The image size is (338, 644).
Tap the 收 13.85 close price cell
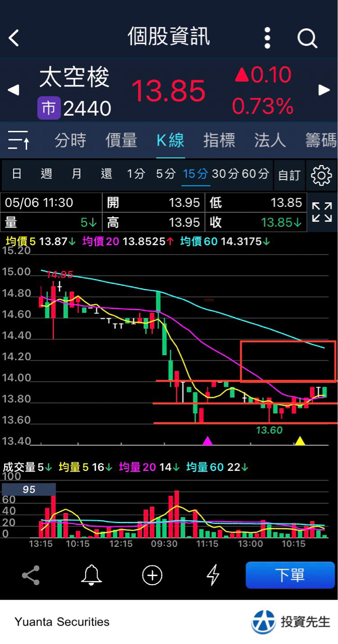(256, 222)
